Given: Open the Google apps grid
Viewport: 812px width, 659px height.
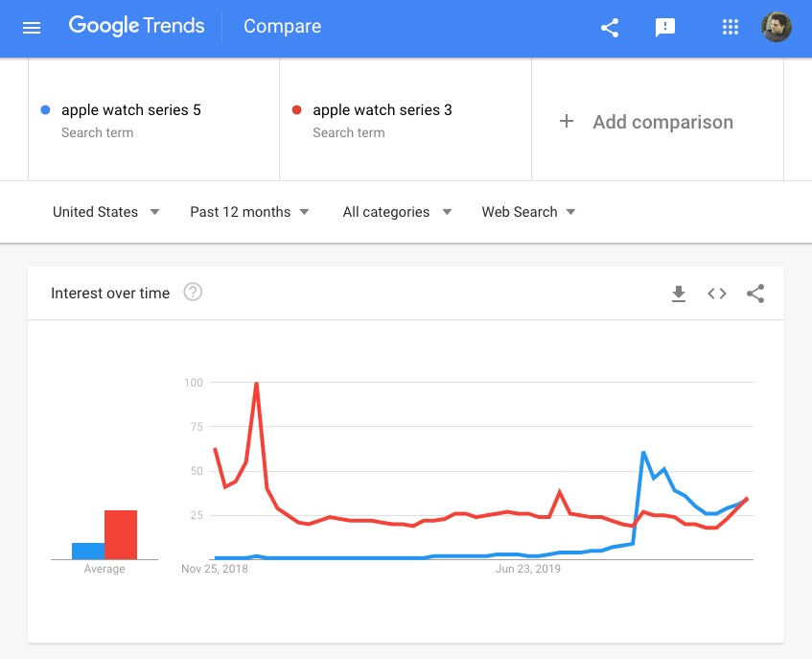Looking at the screenshot, I should [x=731, y=27].
